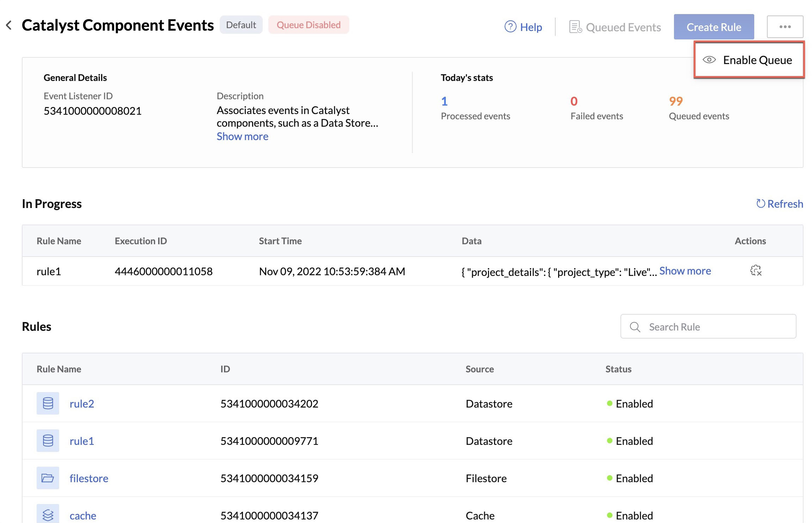Screen dimensions: 812x523
Task: Click the folder icon next to filestore
Action: click(x=48, y=478)
